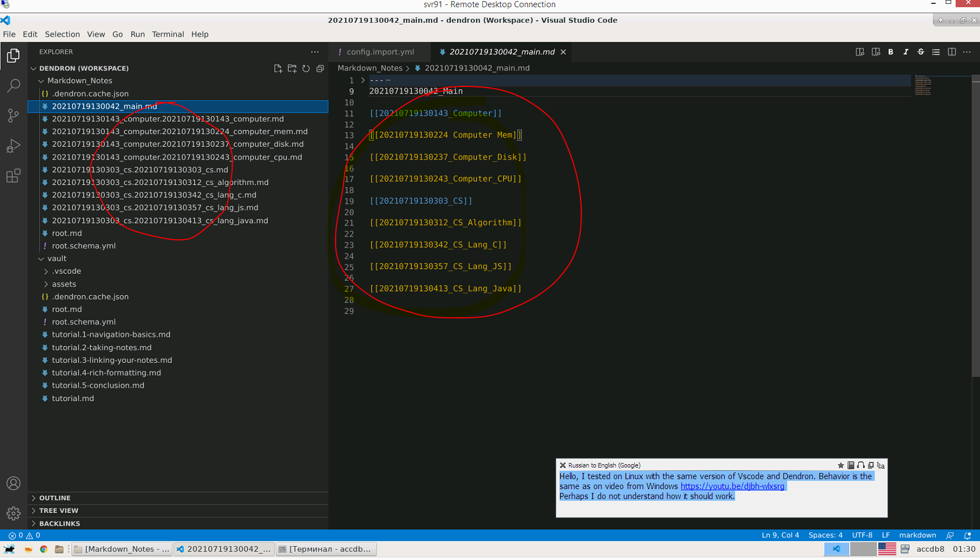Image resolution: width=980 pixels, height=560 pixels.
Task: Apply strikethrough formatting from the toolbar
Action: point(921,52)
